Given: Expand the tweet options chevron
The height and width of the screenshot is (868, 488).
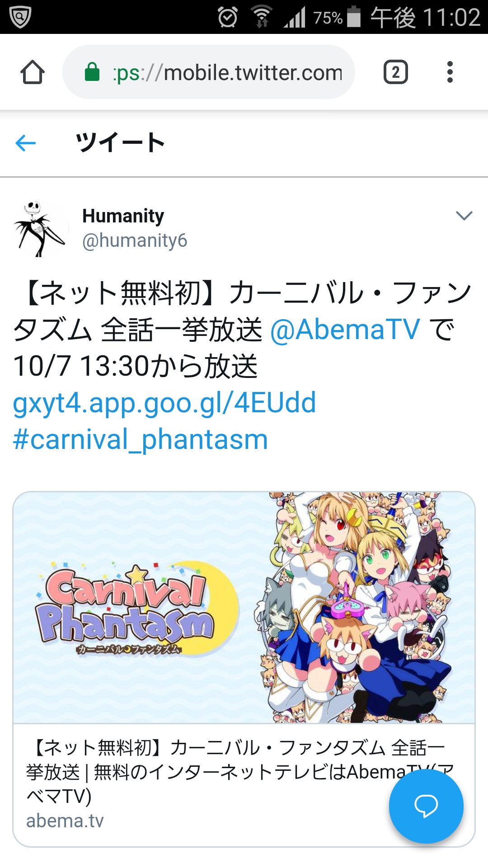Looking at the screenshot, I should pyautogui.click(x=464, y=216).
